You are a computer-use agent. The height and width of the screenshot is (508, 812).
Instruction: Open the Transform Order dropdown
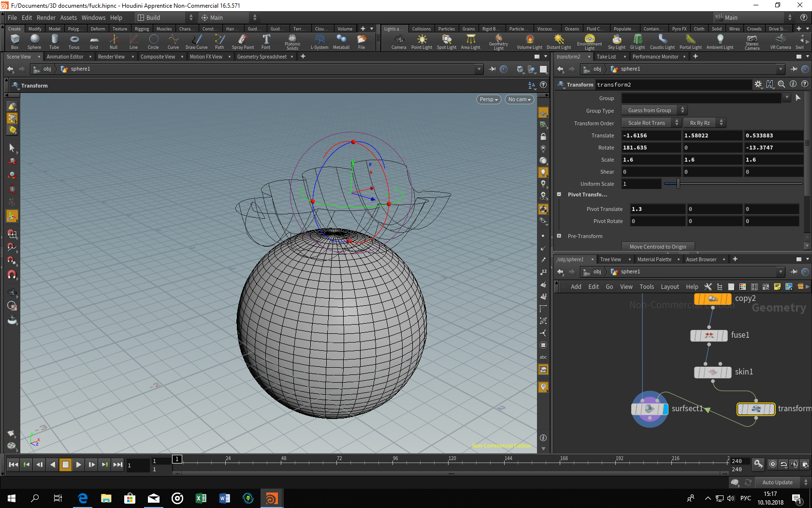(651, 123)
